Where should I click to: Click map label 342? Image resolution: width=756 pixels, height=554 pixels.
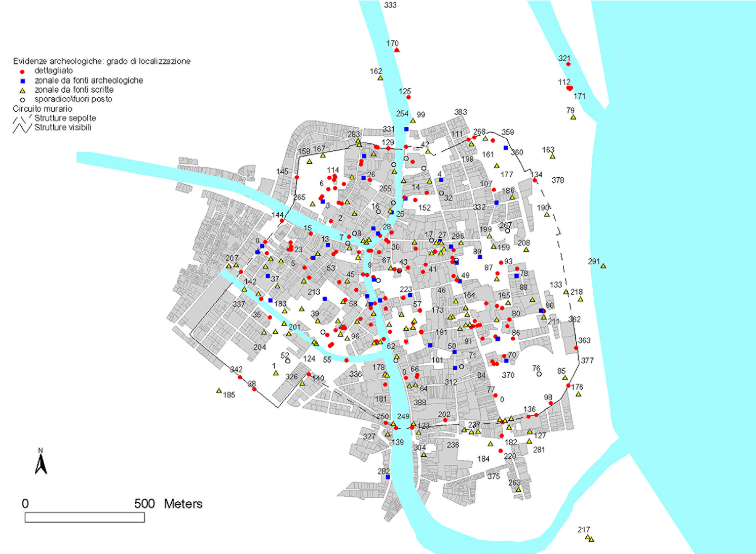tap(236, 370)
